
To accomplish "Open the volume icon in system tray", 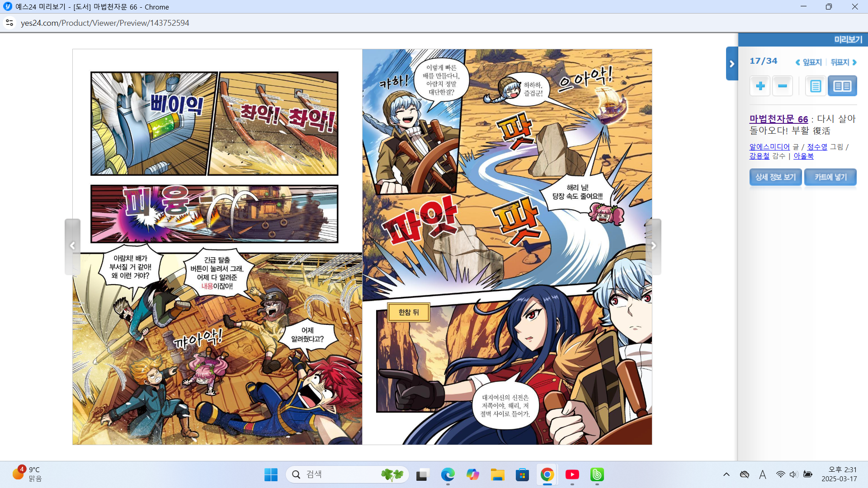I will coord(793,474).
